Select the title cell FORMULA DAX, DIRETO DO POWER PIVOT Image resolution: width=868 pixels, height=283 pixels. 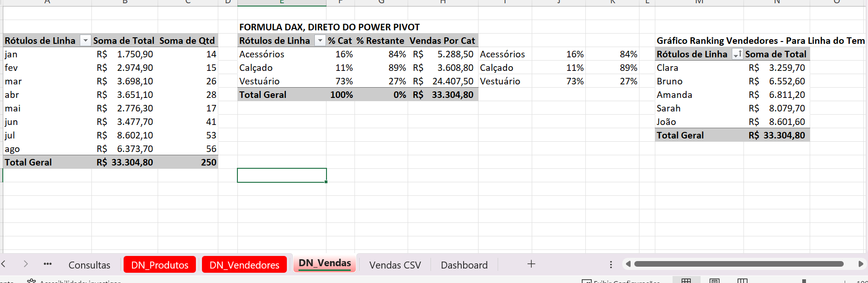click(329, 27)
